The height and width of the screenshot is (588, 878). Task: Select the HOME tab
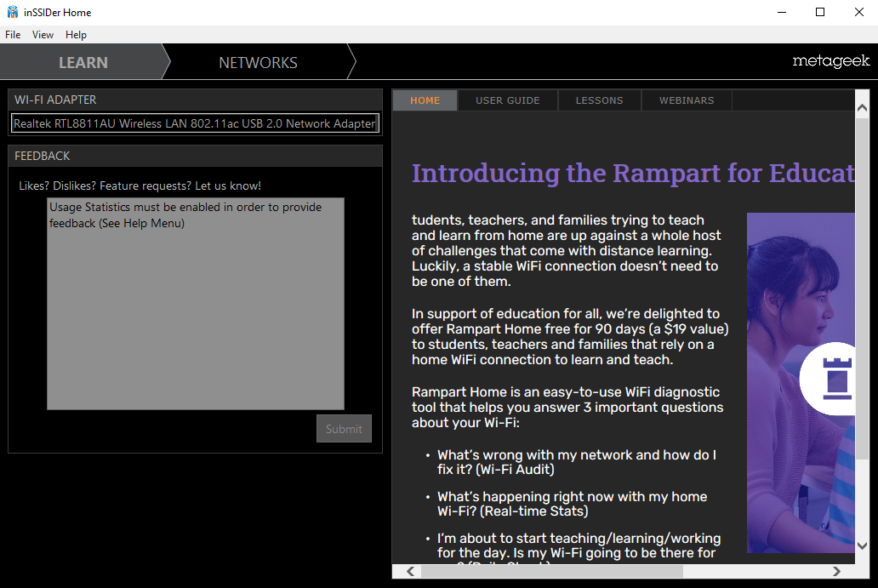point(425,100)
